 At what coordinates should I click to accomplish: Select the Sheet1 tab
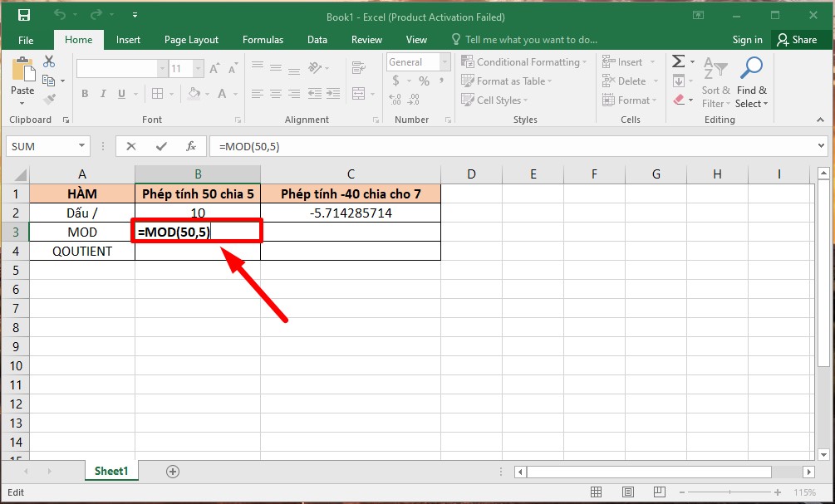tap(111, 471)
